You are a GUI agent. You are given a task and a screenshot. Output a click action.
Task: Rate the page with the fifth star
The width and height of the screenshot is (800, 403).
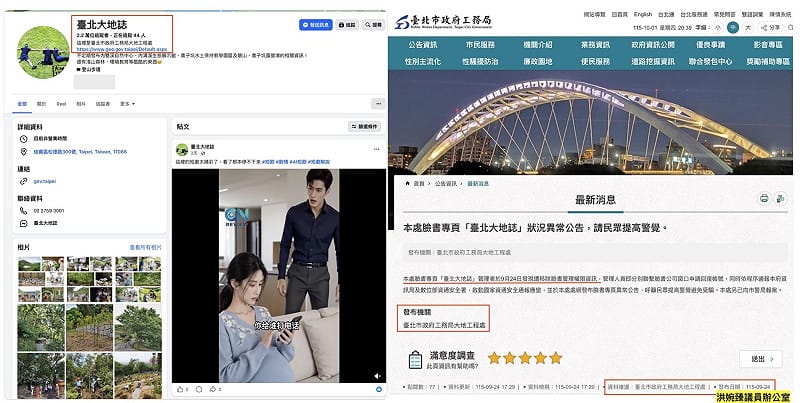[556, 358]
